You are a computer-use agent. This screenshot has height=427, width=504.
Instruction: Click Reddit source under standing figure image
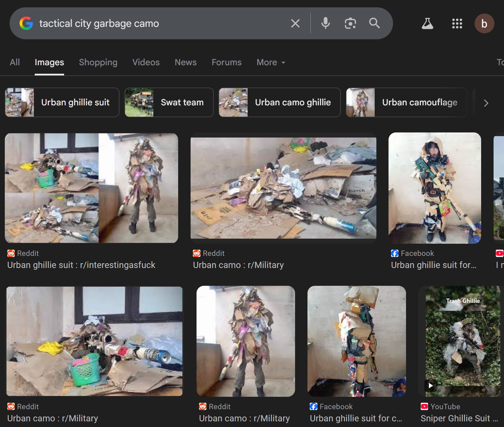click(215, 407)
